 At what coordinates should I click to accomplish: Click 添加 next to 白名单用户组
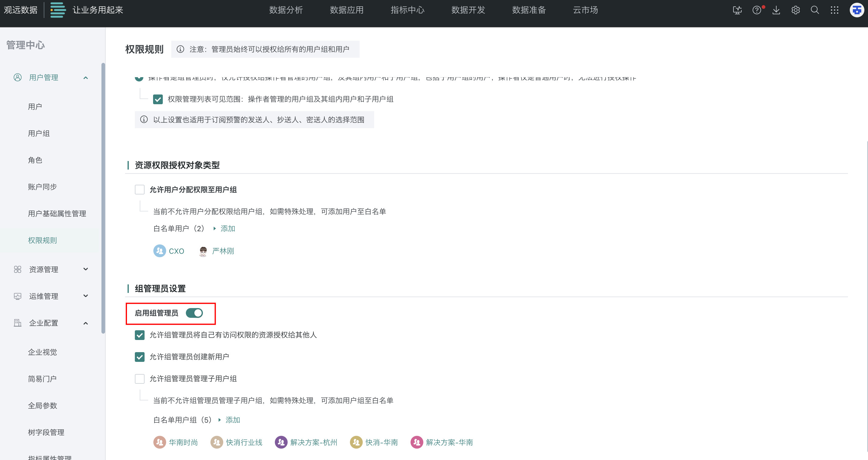(233, 420)
